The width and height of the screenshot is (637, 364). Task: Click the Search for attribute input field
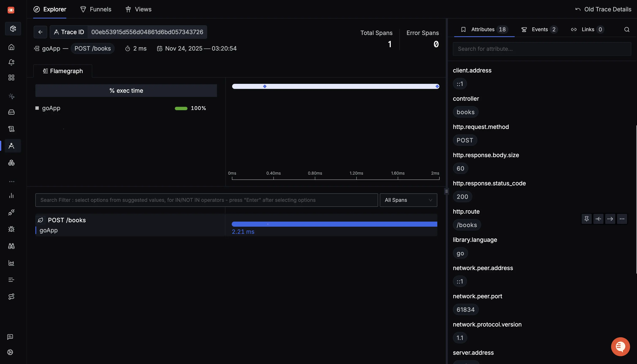[542, 49]
